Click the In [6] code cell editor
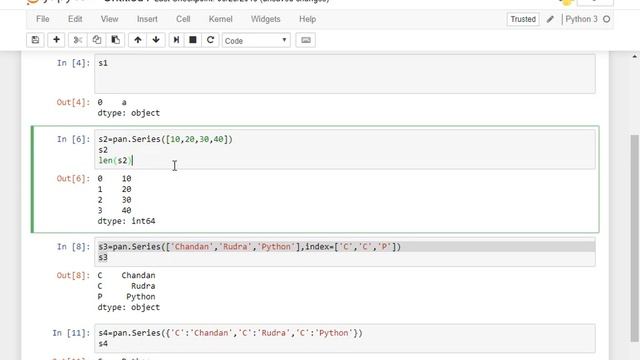 pos(345,150)
